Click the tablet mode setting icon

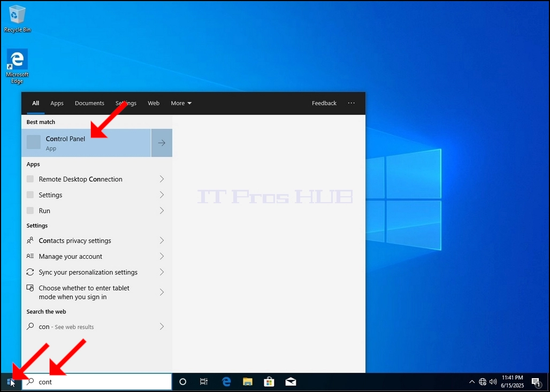coord(30,288)
